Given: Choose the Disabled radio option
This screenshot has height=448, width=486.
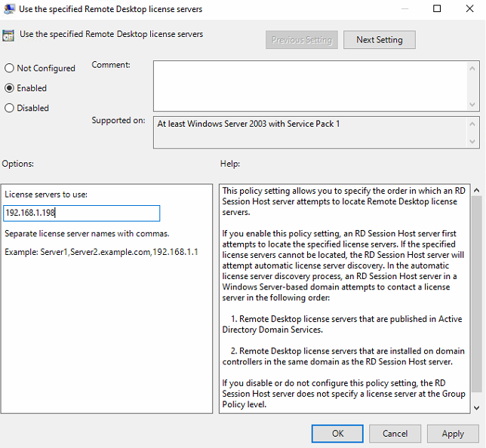Looking at the screenshot, I should [10, 108].
